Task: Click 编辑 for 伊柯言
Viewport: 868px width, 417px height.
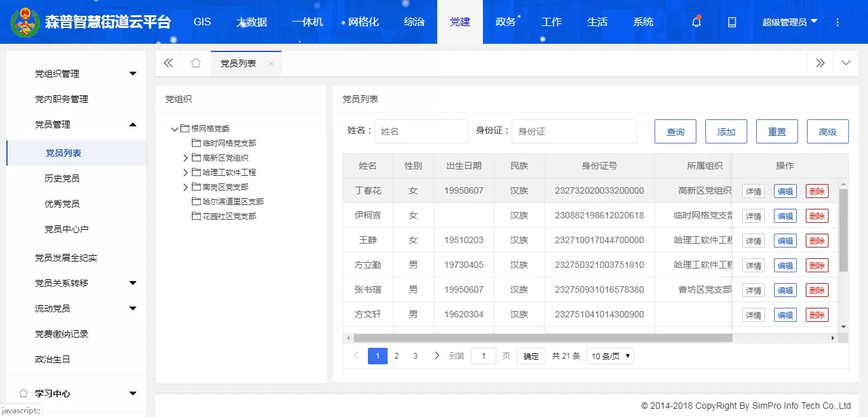Action: point(785,216)
